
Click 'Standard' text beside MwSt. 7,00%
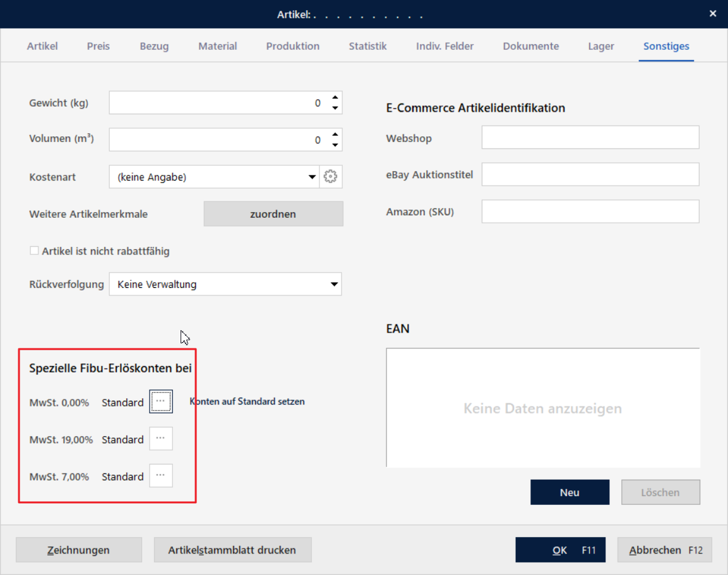tap(122, 477)
